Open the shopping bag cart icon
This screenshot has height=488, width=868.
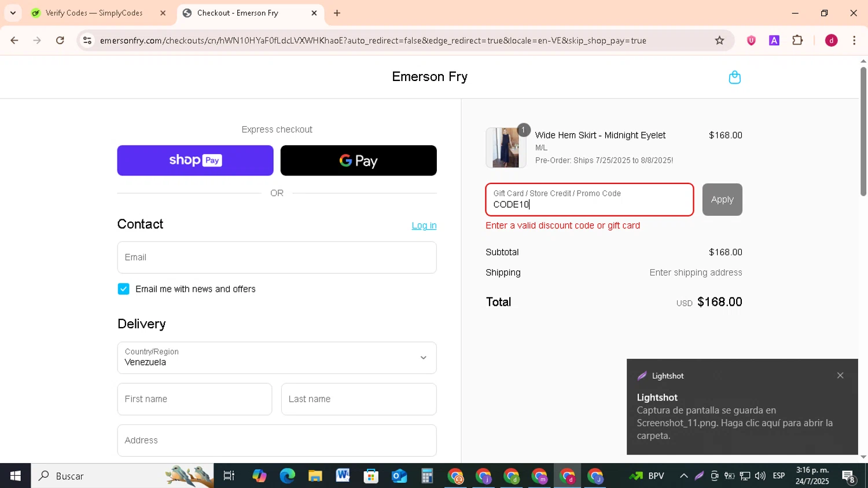pos(734,78)
